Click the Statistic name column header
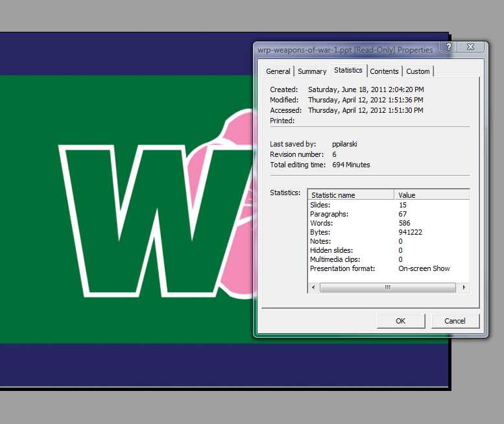 tap(351, 195)
